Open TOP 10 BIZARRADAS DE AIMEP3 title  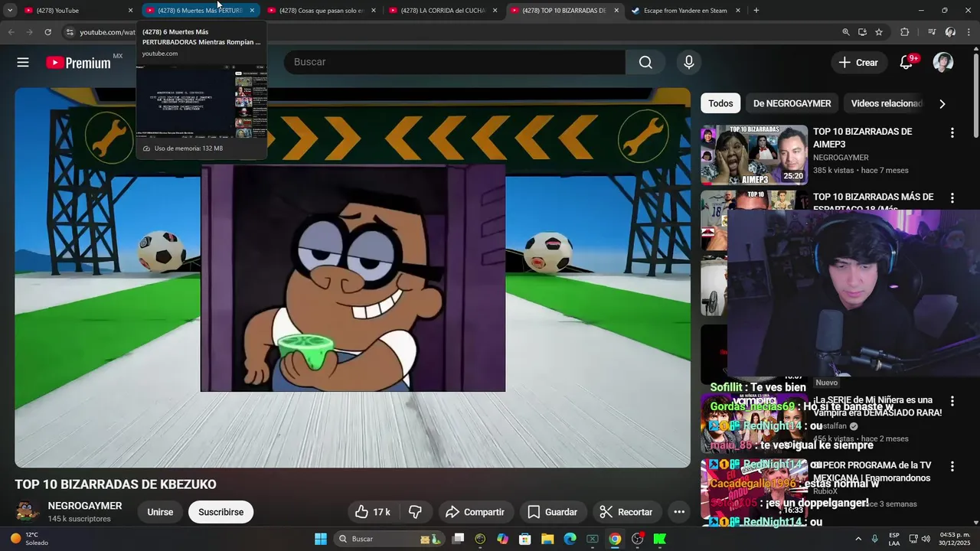(x=862, y=138)
